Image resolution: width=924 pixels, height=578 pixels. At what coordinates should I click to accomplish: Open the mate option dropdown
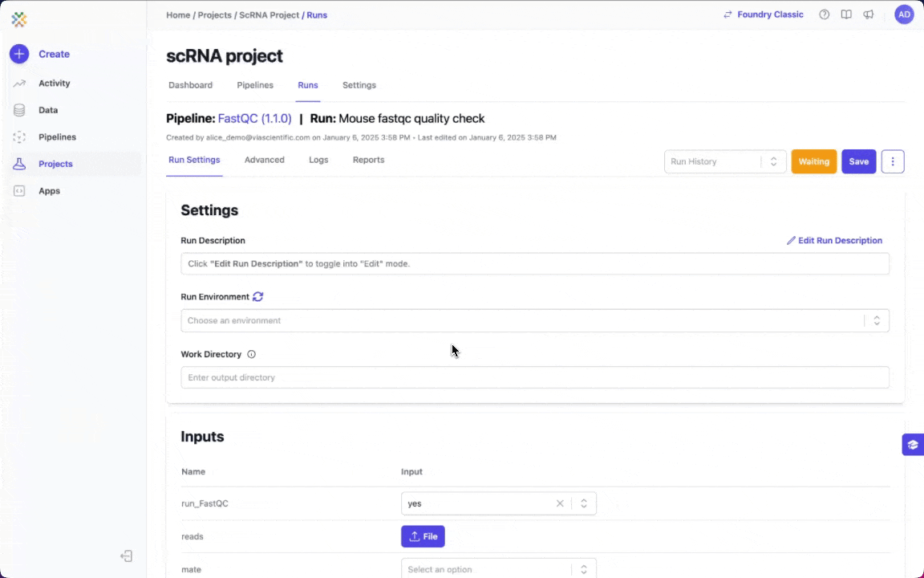tap(498, 569)
